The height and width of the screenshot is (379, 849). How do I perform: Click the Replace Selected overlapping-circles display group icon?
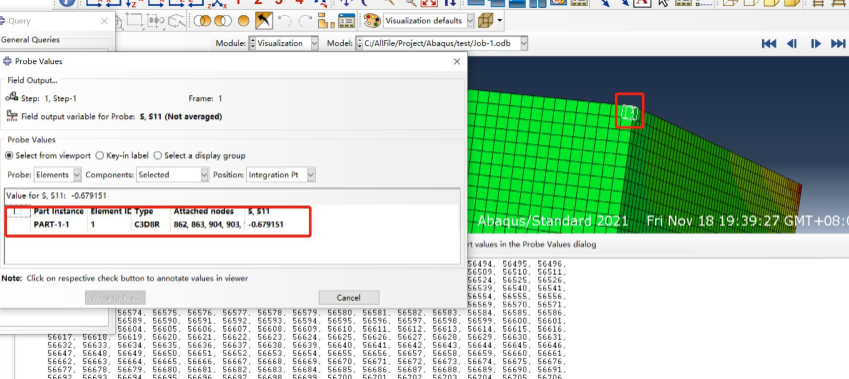[203, 21]
